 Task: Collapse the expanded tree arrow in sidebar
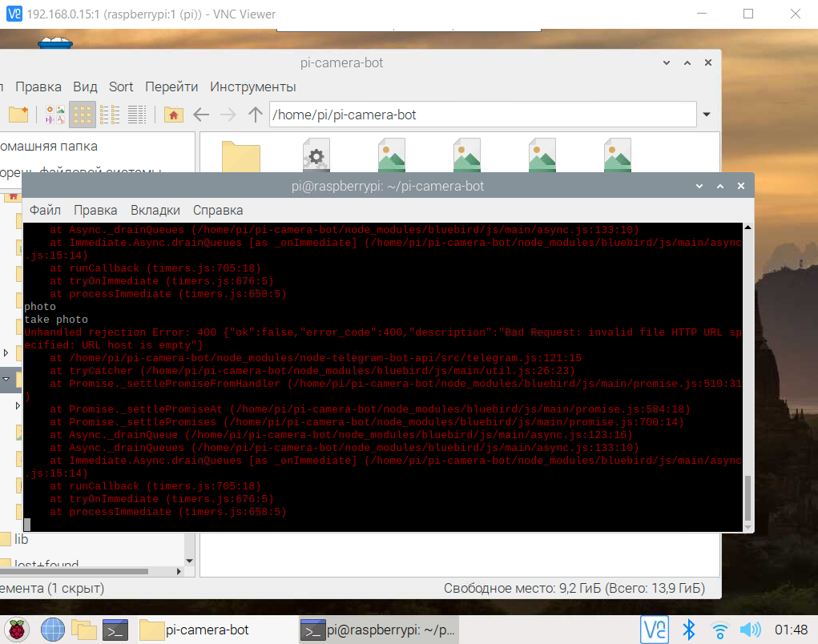[x=6, y=379]
